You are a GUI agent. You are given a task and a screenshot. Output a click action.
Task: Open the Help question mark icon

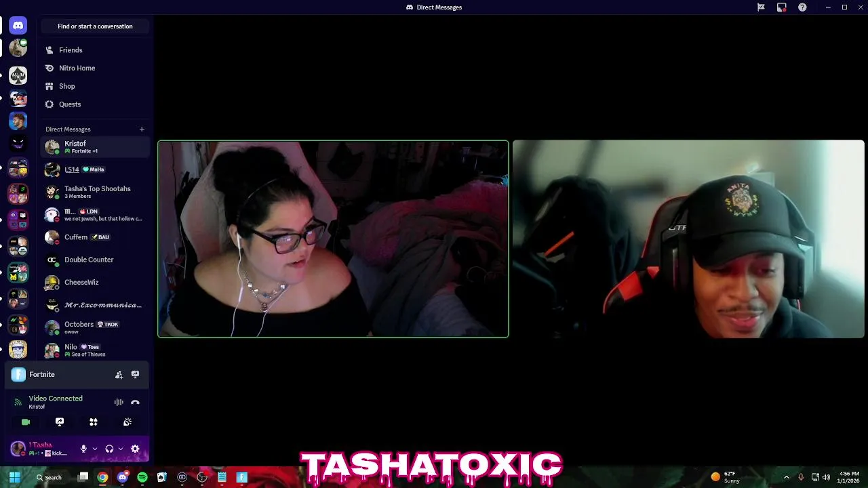click(x=802, y=7)
